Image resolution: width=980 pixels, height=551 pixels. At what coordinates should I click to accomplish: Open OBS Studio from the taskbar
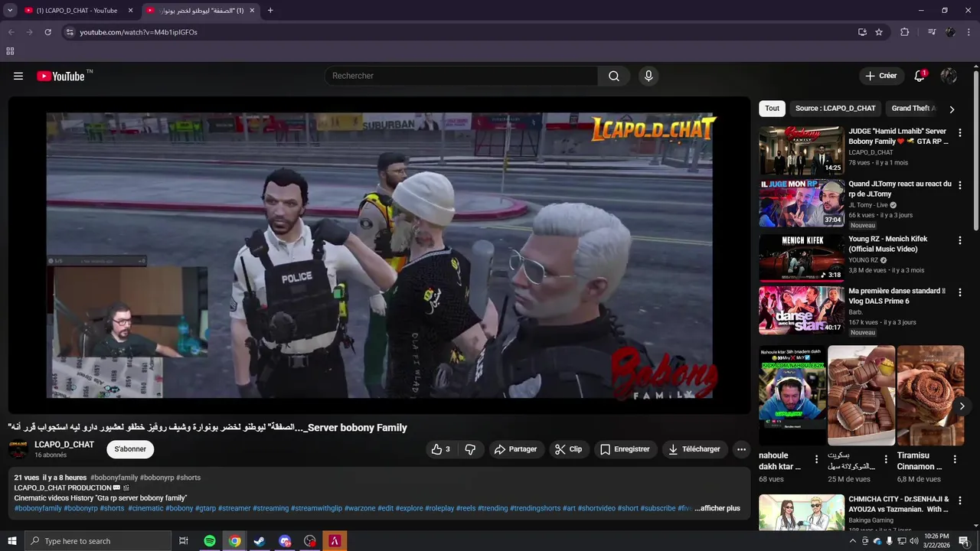point(309,541)
